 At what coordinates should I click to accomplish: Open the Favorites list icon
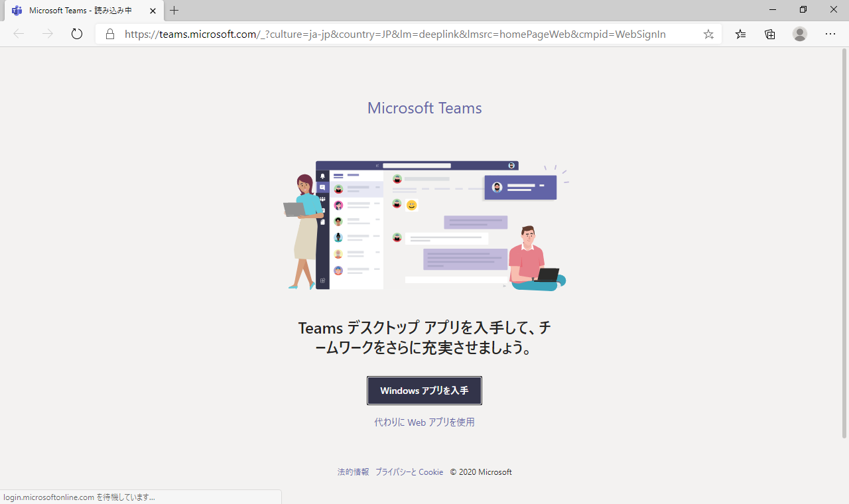(x=741, y=34)
